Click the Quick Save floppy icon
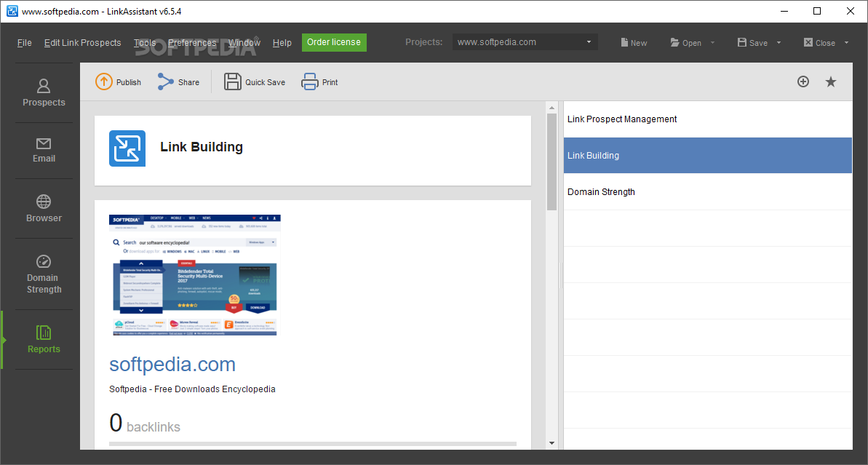The height and width of the screenshot is (465, 868). coord(233,82)
